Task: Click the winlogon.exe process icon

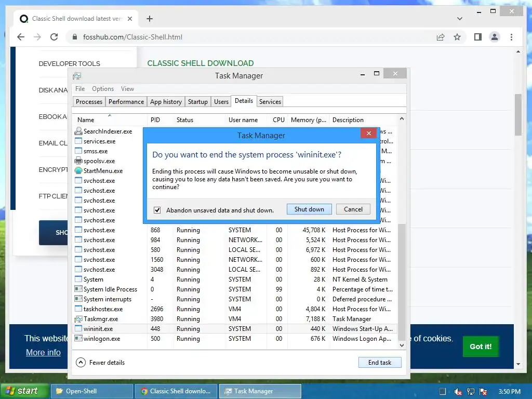Action: coord(78,338)
